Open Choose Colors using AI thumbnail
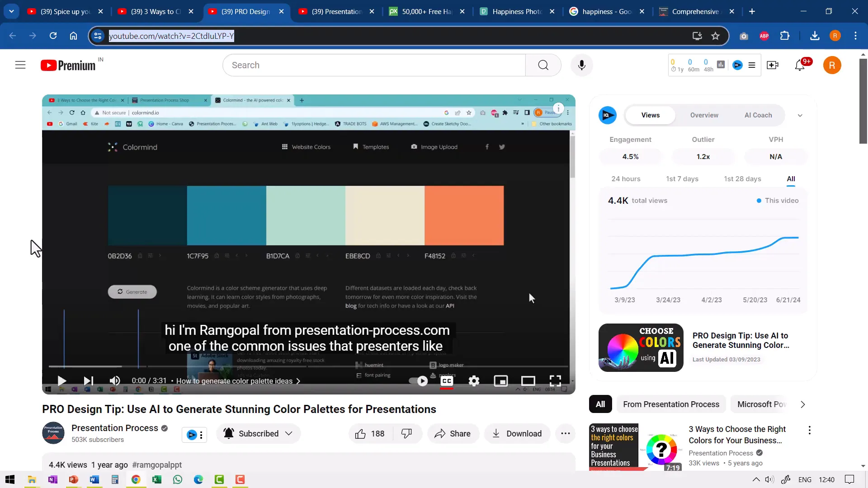Image resolution: width=868 pixels, height=488 pixels. 641,347
